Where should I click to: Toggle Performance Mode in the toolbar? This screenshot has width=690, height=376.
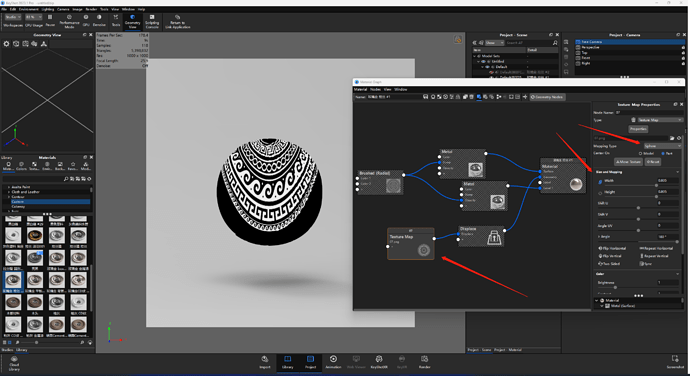[69, 21]
